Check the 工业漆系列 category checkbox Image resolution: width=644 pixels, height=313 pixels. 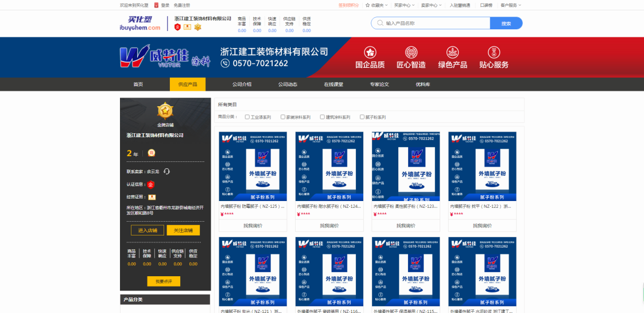click(247, 117)
